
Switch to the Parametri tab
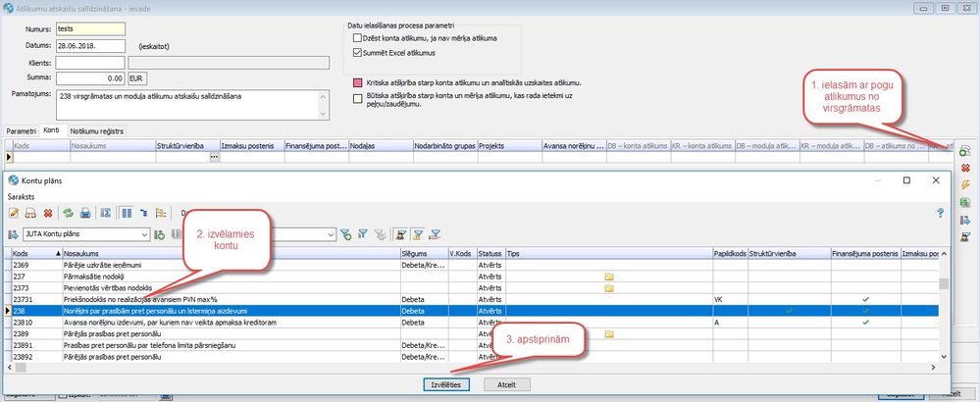point(21,130)
